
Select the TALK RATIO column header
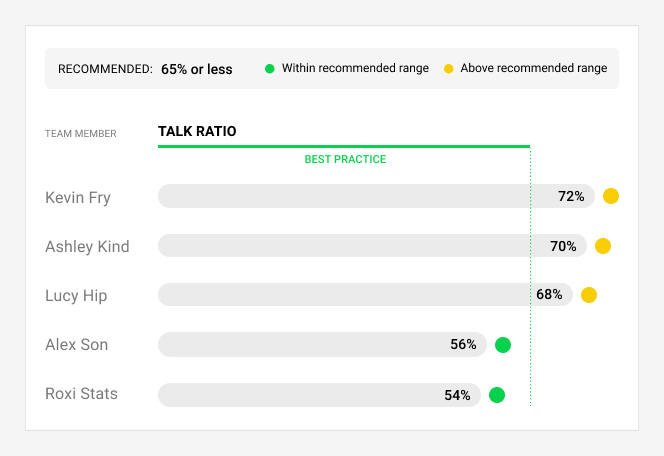tap(197, 131)
